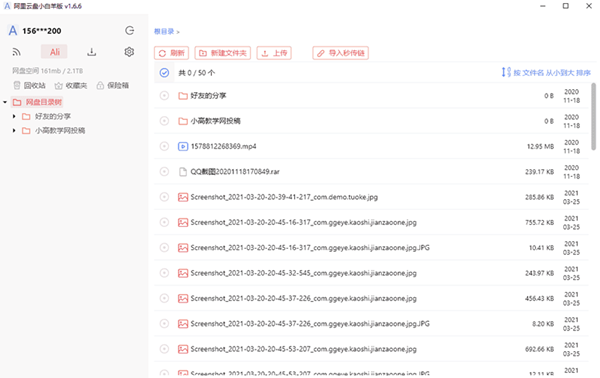The image size is (600, 378).
Task: Click the 刷新 refresh button
Action: coord(171,53)
